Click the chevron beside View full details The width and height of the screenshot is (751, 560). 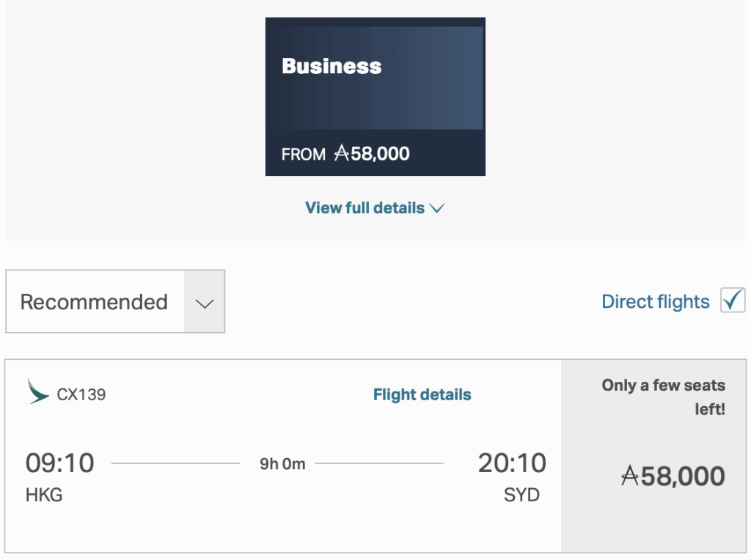[x=437, y=208]
